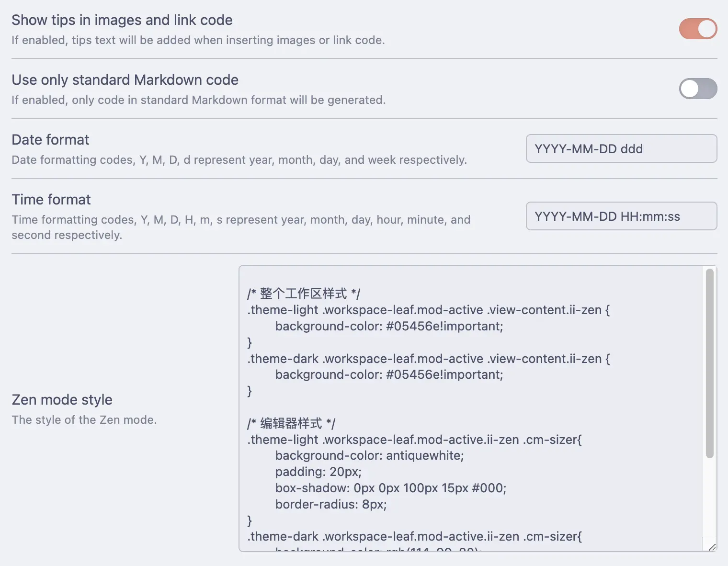Image resolution: width=728 pixels, height=566 pixels.
Task: Click the Date format input field
Action: coord(621,148)
